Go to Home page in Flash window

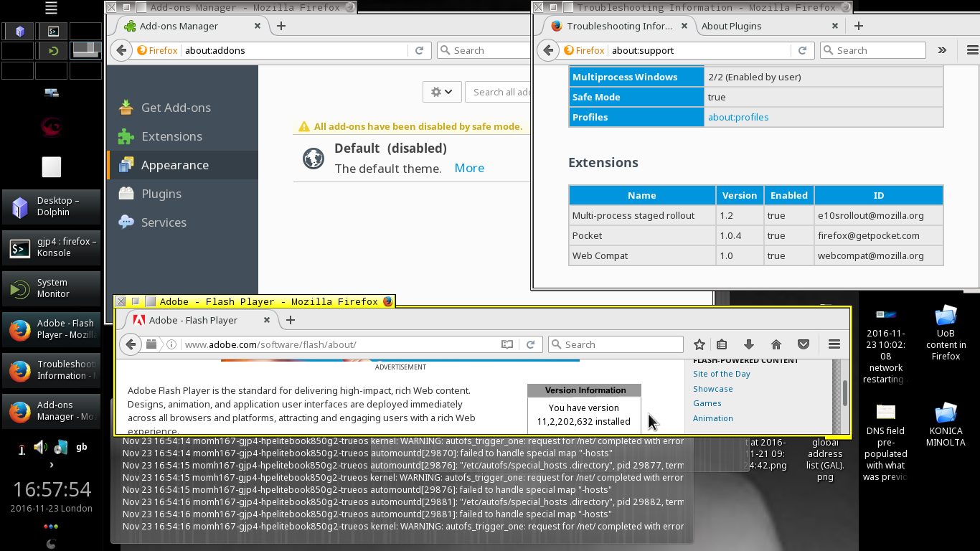pos(776,344)
